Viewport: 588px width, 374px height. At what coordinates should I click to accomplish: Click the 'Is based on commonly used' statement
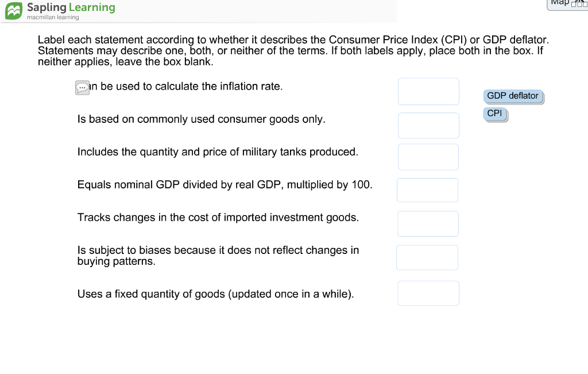tap(201, 119)
